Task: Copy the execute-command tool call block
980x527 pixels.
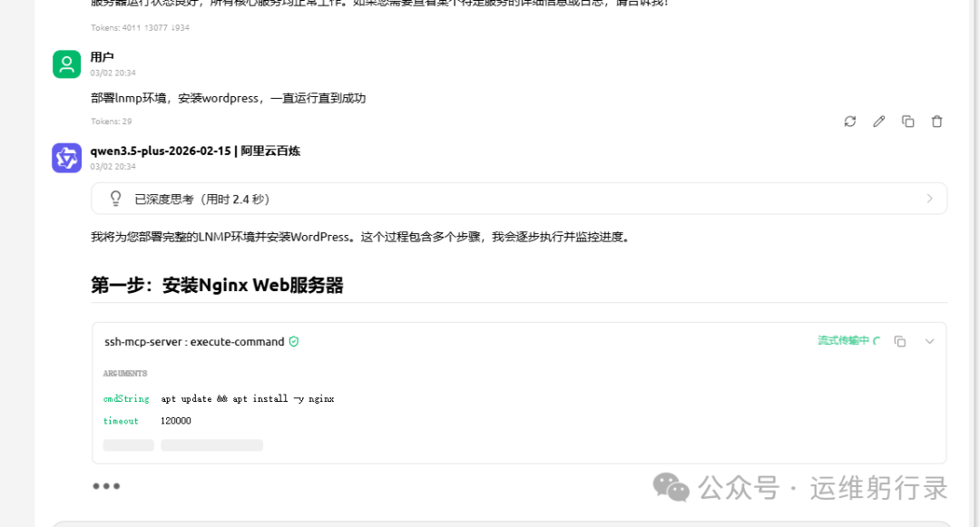Action: coord(900,342)
